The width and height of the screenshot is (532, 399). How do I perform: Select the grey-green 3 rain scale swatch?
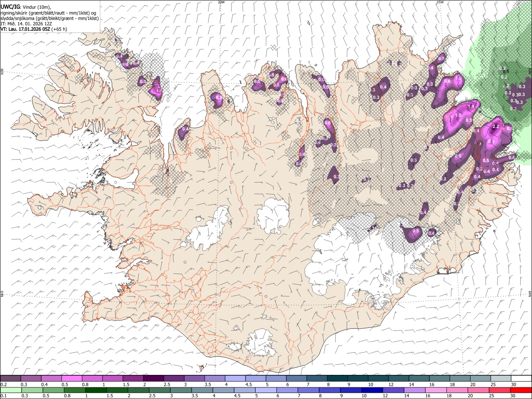pyautogui.click(x=181, y=390)
